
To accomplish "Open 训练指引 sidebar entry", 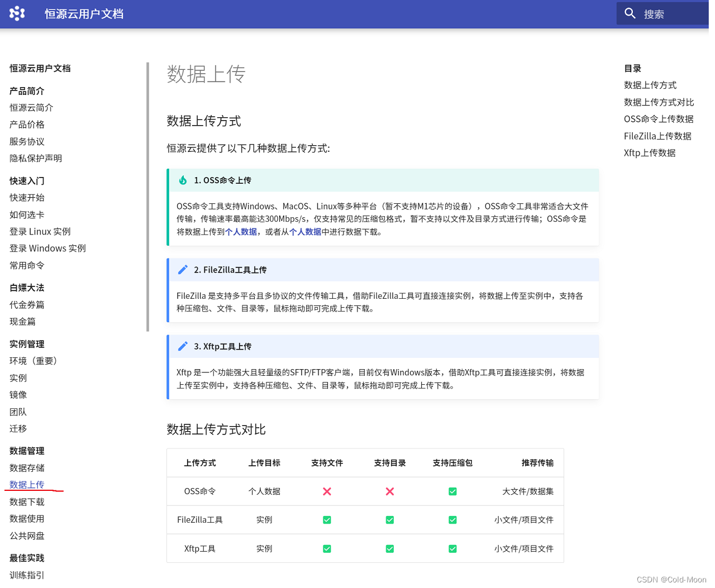I will 27,575.
